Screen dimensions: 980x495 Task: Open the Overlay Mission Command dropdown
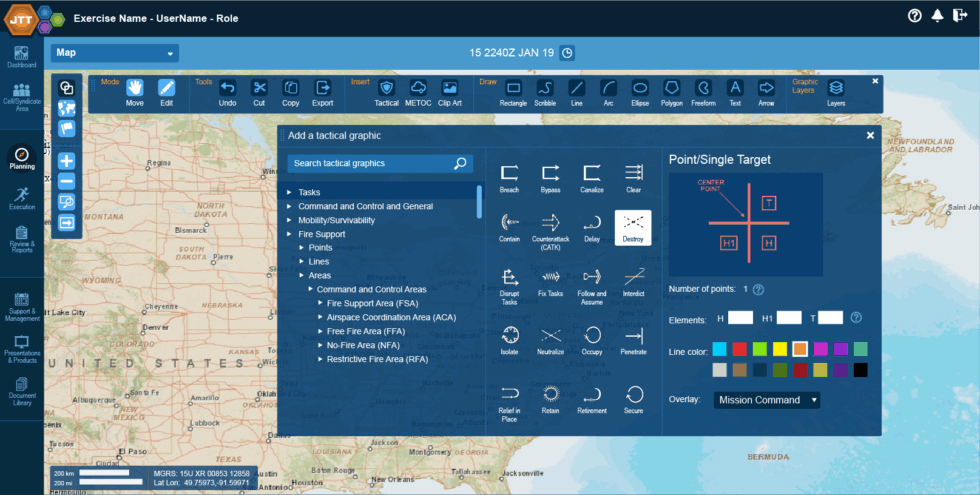[767, 400]
